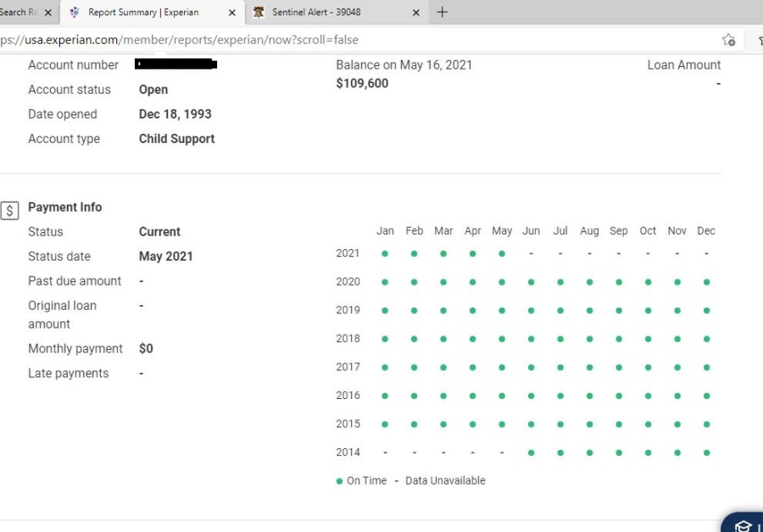Screen dimensions: 763x532
Task: Click the Sentinel Alert tab favicon
Action: [259, 13]
